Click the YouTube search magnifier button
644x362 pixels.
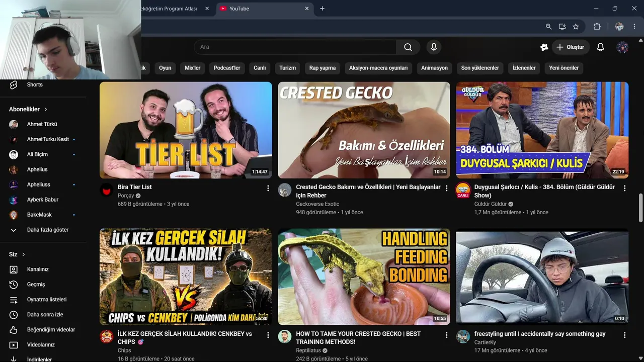point(408,47)
